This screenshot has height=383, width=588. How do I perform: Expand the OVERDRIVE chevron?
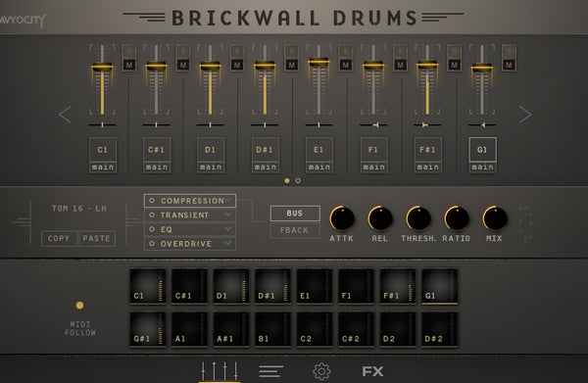(228, 243)
